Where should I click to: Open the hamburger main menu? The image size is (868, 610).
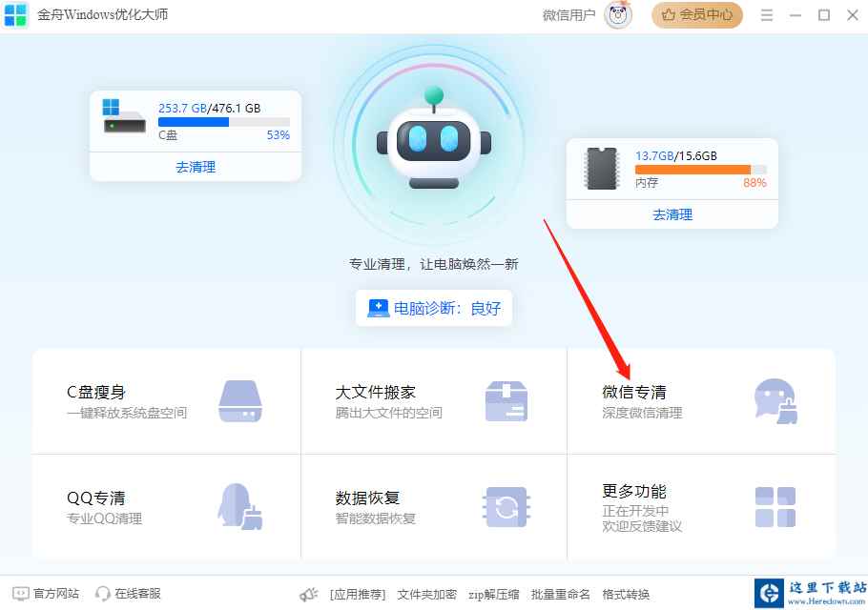coord(767,15)
